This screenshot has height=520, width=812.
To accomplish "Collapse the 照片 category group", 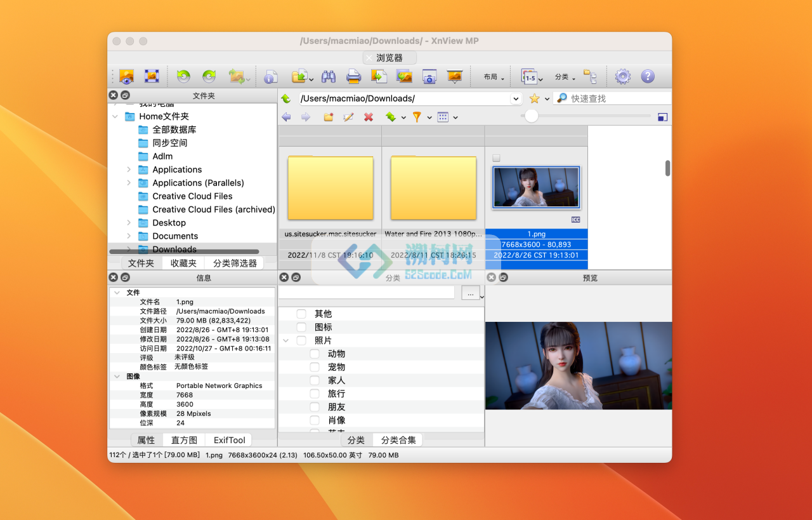I will click(x=285, y=340).
